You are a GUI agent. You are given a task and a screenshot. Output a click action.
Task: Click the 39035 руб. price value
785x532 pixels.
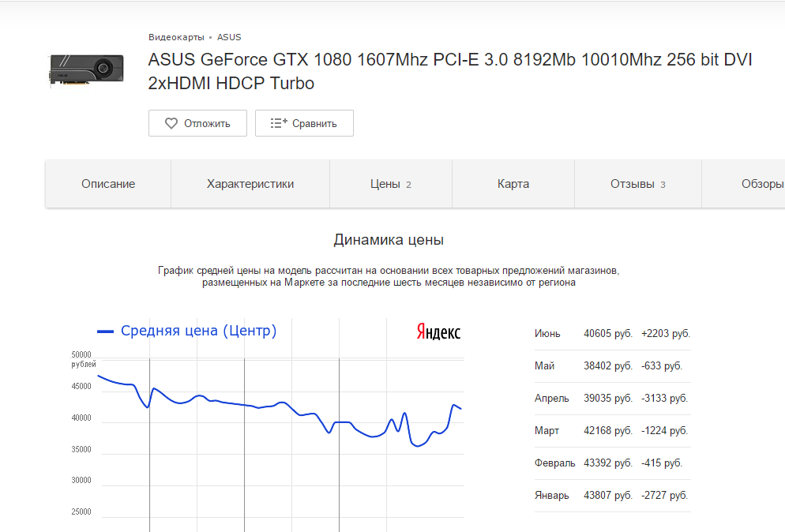click(608, 399)
